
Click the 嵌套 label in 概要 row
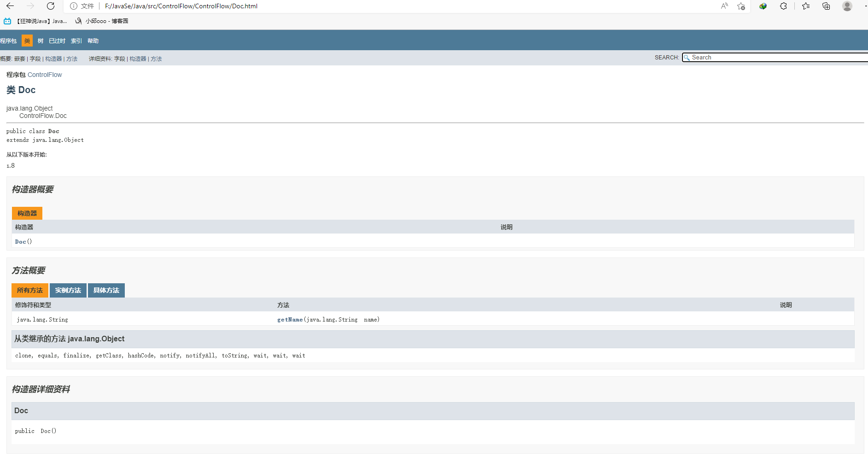20,59
